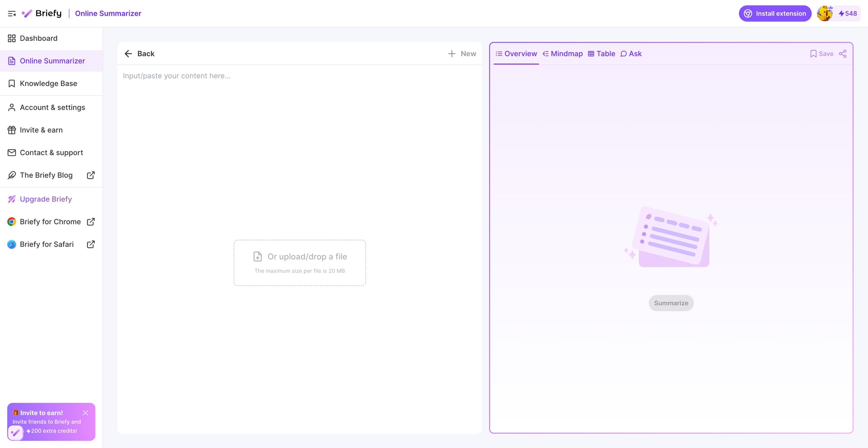
Task: Click external link icon beside Briefy for Chrome
Action: pos(91,222)
